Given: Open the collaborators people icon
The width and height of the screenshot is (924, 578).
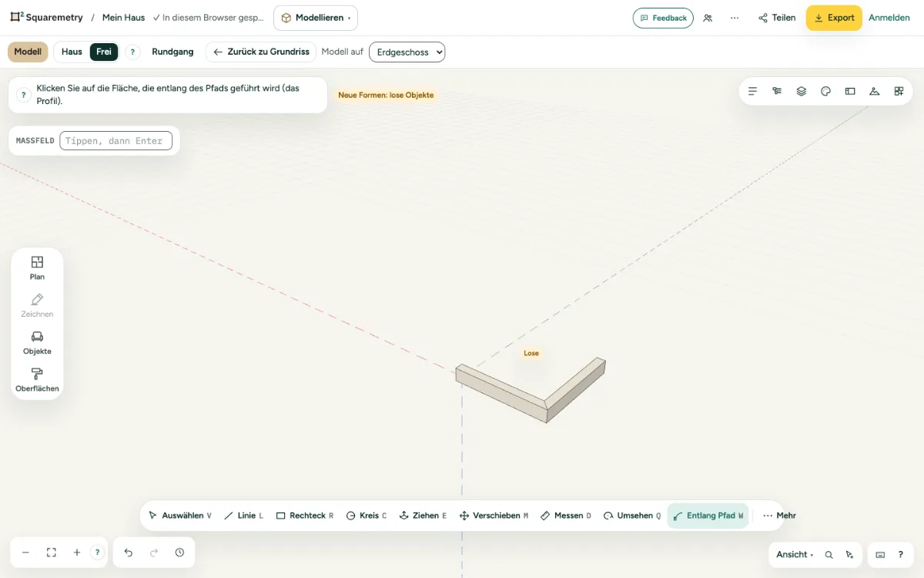Looking at the screenshot, I should (708, 18).
